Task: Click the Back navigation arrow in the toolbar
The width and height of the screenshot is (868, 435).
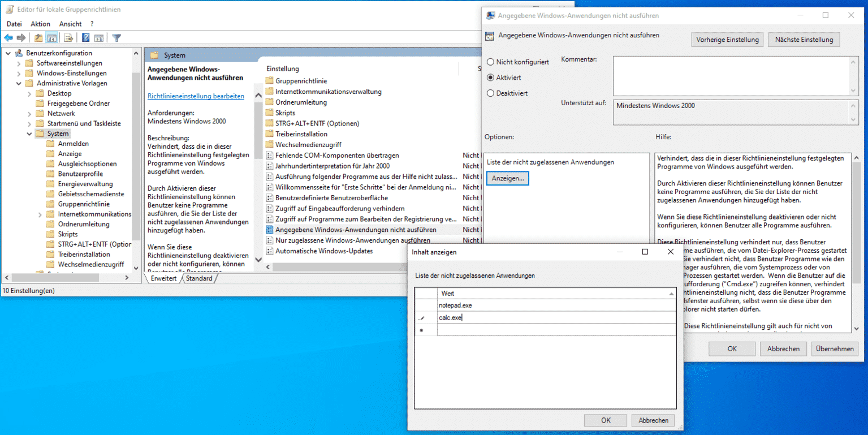Action: click(8, 37)
